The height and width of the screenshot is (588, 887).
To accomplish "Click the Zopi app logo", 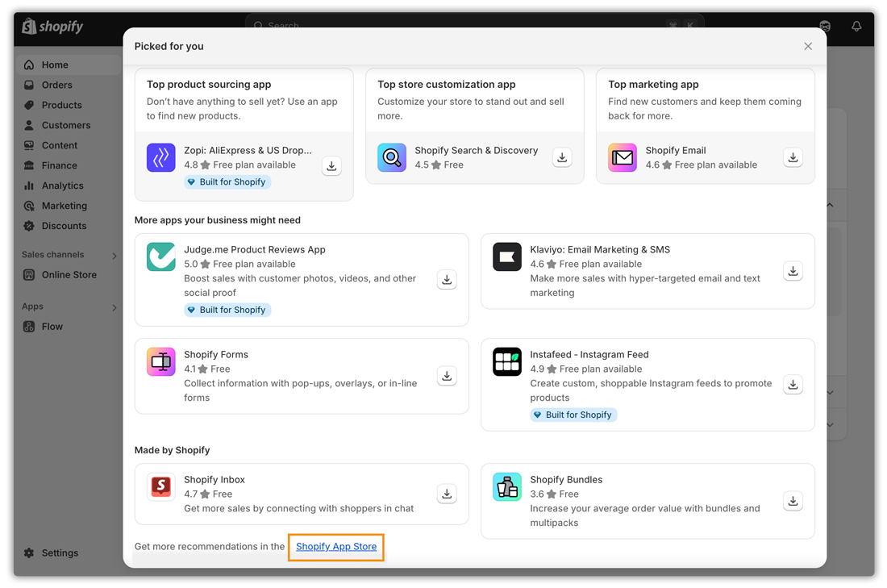I will point(161,157).
